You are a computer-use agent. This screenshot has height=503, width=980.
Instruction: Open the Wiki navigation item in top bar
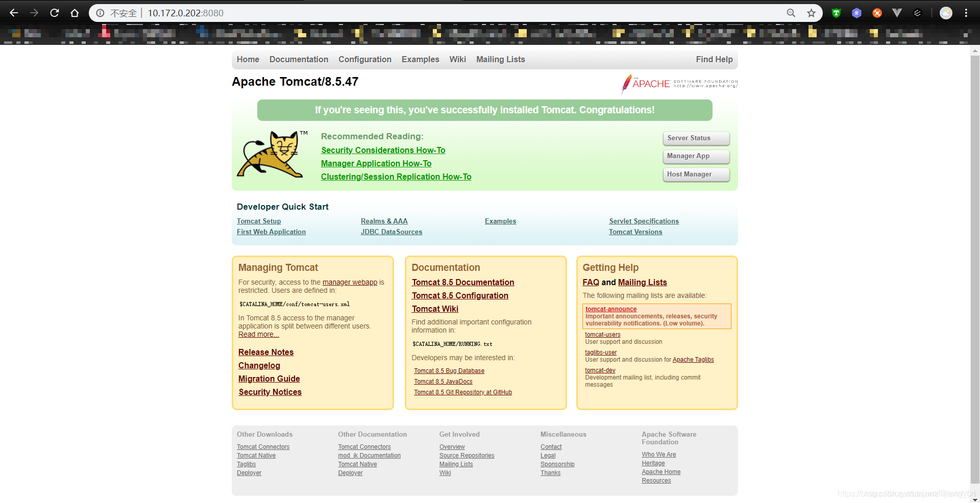[457, 60]
